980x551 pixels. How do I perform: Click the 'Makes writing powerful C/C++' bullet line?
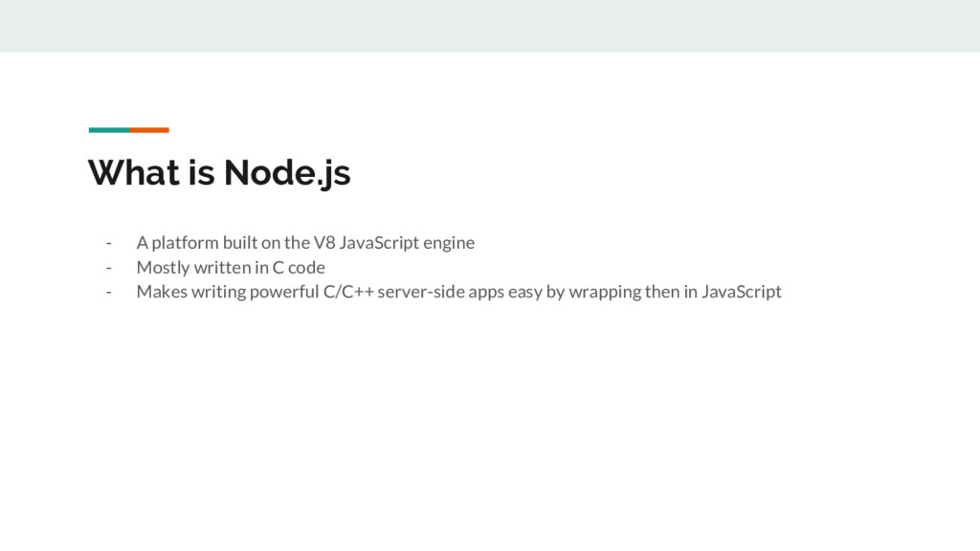pyautogui.click(x=458, y=292)
